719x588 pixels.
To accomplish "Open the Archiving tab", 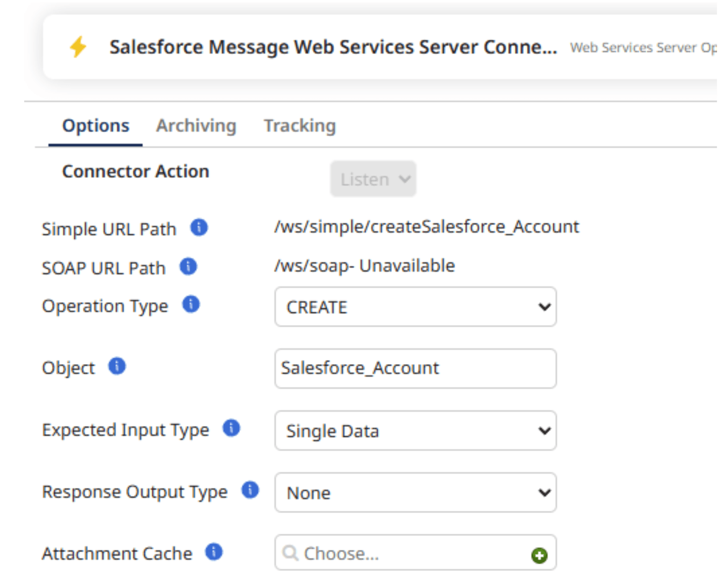I will pos(196,126).
